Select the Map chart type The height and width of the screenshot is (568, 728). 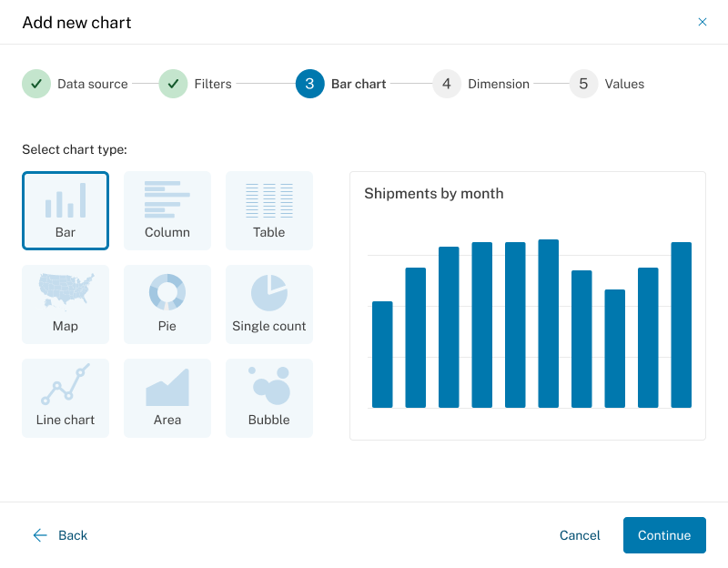(66, 304)
